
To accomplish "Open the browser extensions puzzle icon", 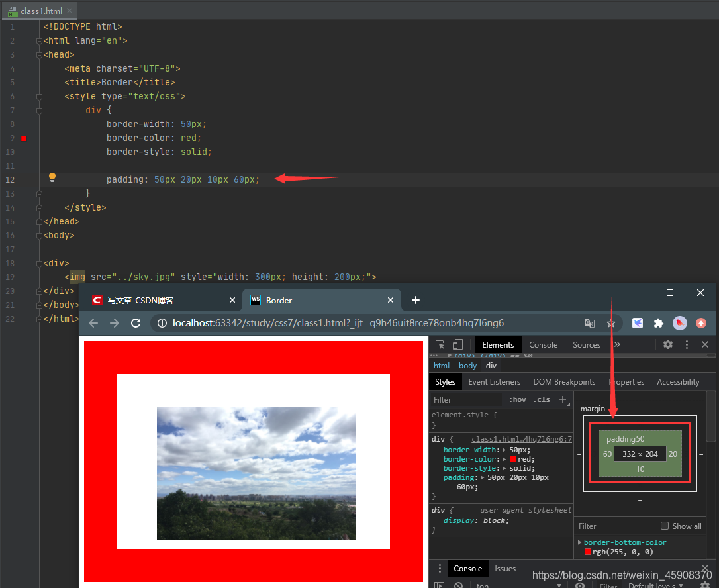I will click(659, 323).
